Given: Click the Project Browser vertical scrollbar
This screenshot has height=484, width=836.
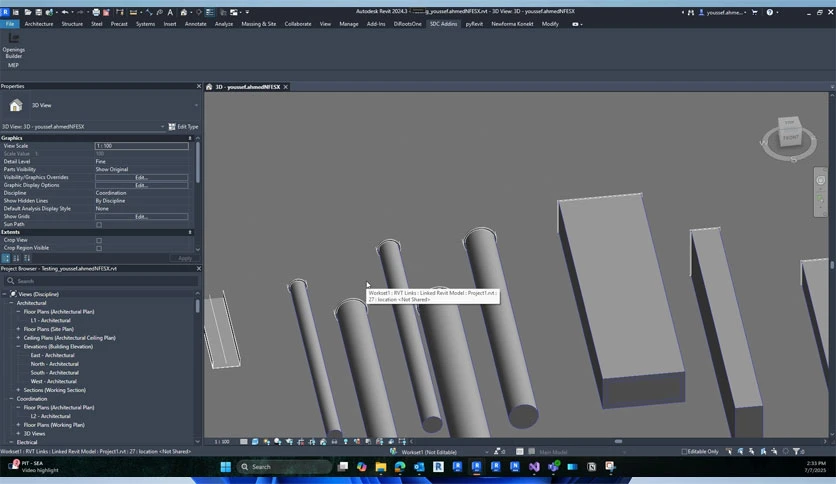Looking at the screenshot, I should [197, 306].
